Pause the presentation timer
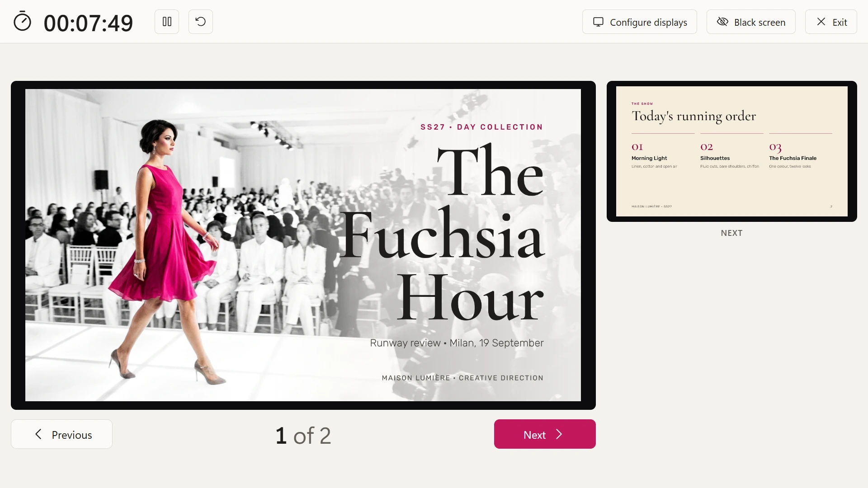This screenshot has height=488, width=868. point(167,22)
